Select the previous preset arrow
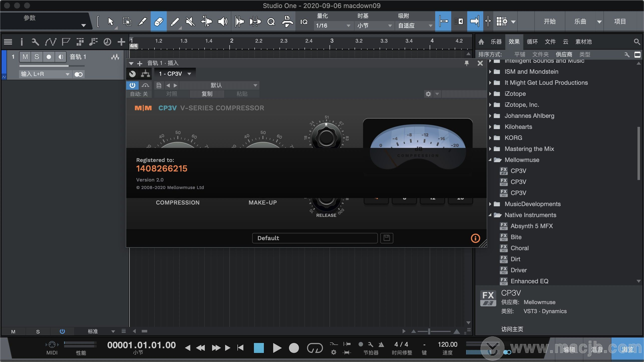The width and height of the screenshot is (644, 362). click(168, 85)
